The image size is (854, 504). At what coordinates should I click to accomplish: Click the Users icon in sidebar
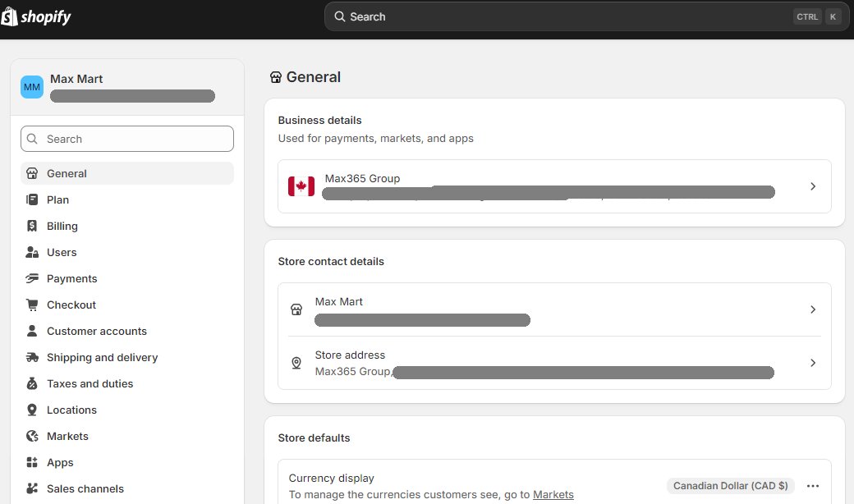[32, 252]
